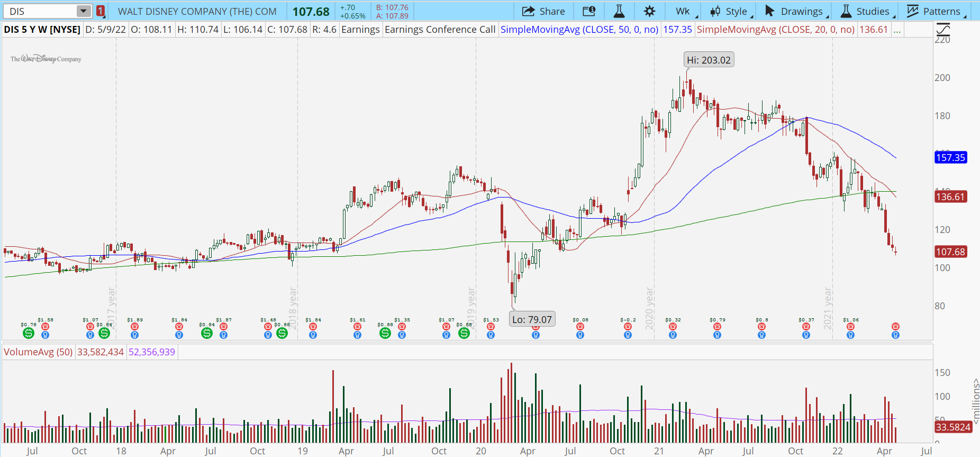Click the $0.08 earnings phone icon
Screen dimensions: 980x457
(580, 327)
